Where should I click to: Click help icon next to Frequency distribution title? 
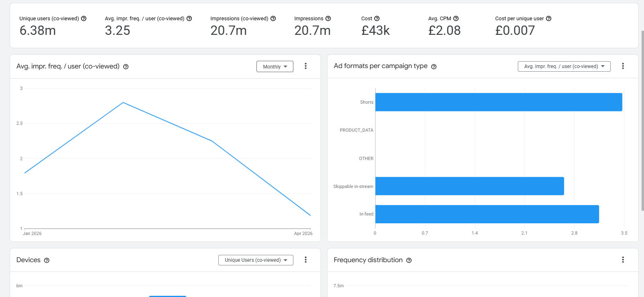409,261
